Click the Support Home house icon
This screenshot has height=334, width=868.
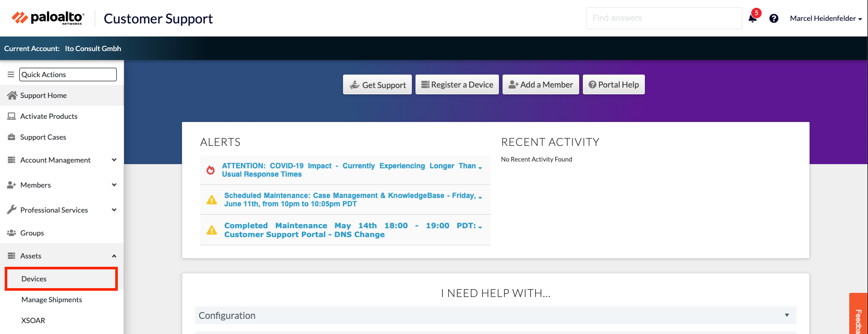(12, 95)
